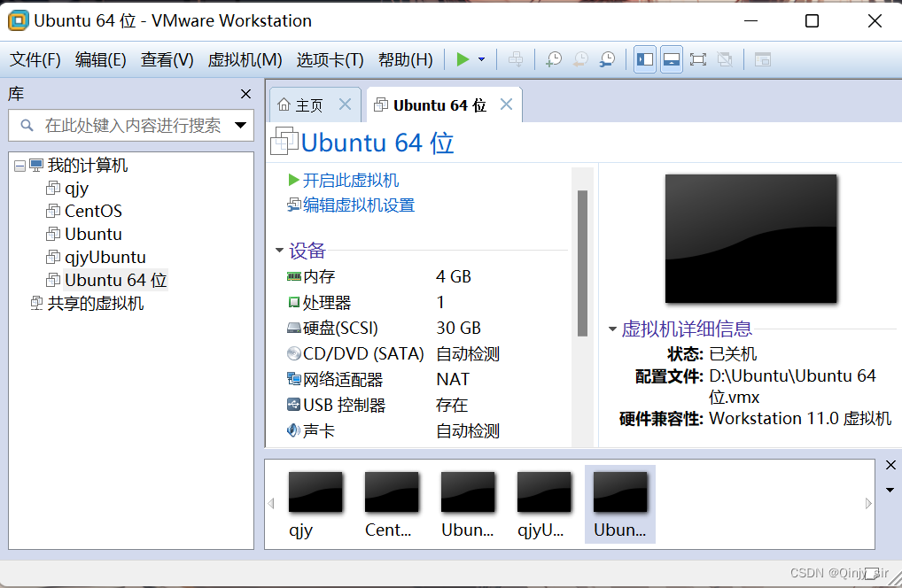Screen dimensions: 902x588
Task: Select 共享的虚拟机 in the tree
Action: point(88,303)
